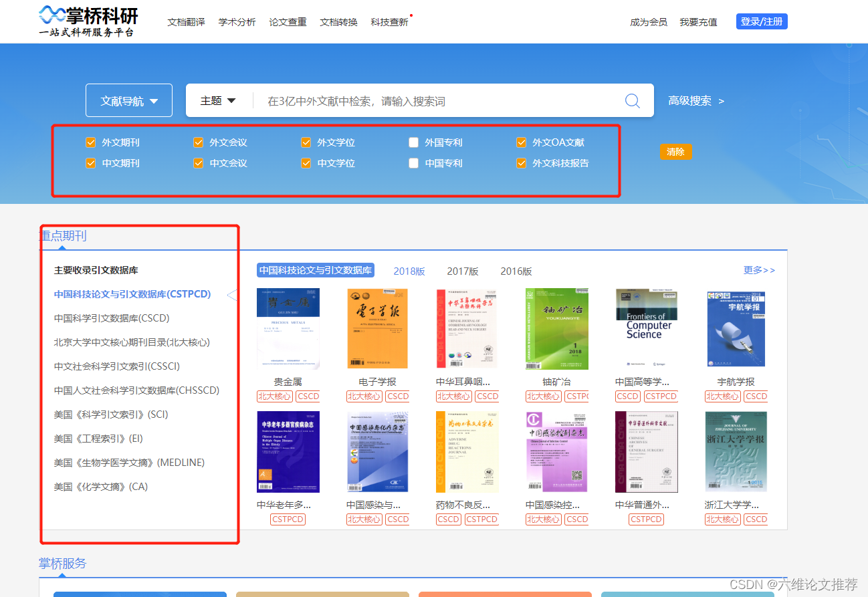Click the CSTPCD tag under 中华老年多...

coord(288,519)
